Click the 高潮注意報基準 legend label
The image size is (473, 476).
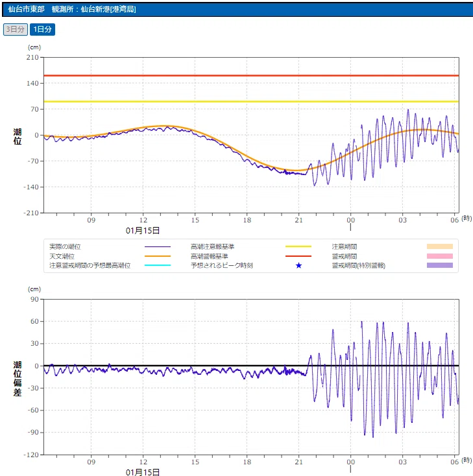point(212,246)
